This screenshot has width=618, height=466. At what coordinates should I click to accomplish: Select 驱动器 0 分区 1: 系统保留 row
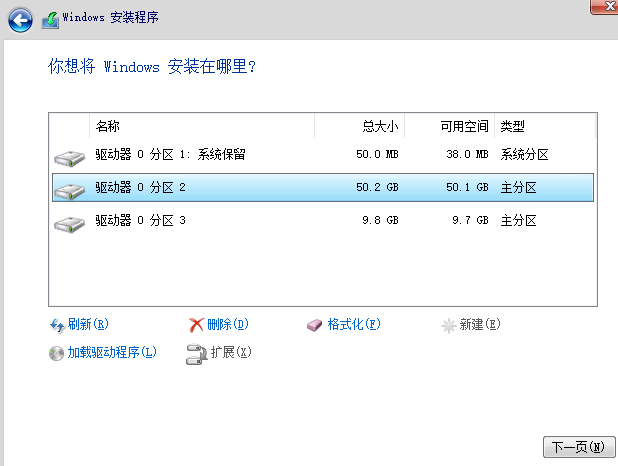point(171,155)
